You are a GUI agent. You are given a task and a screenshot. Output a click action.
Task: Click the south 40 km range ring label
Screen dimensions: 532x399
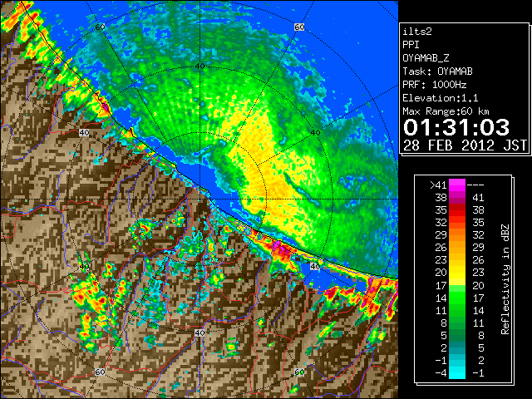199,332
